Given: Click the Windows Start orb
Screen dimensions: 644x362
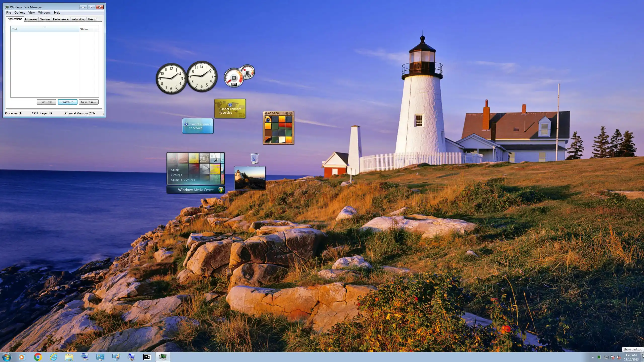Looking at the screenshot, I should point(7,357).
